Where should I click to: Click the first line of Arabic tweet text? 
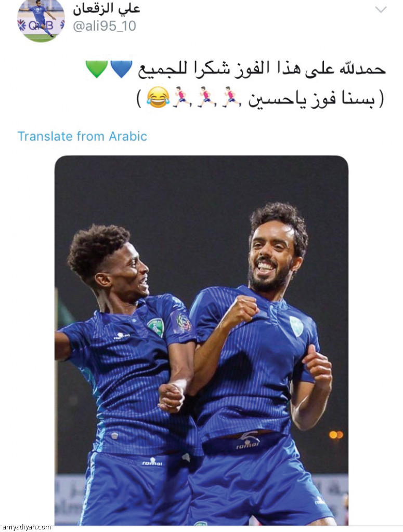point(262,69)
